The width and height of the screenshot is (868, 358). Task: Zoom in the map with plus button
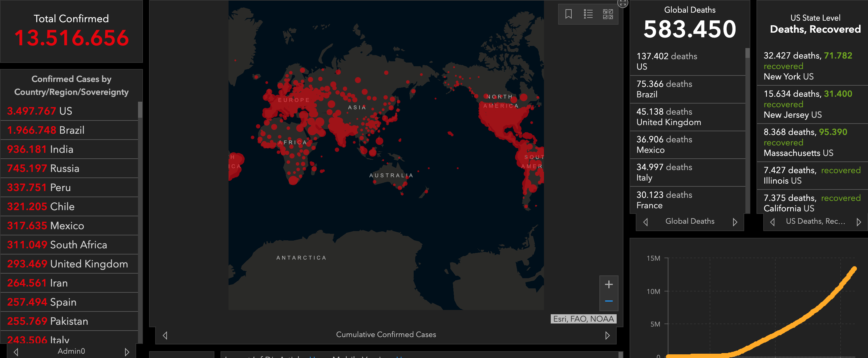point(609,284)
